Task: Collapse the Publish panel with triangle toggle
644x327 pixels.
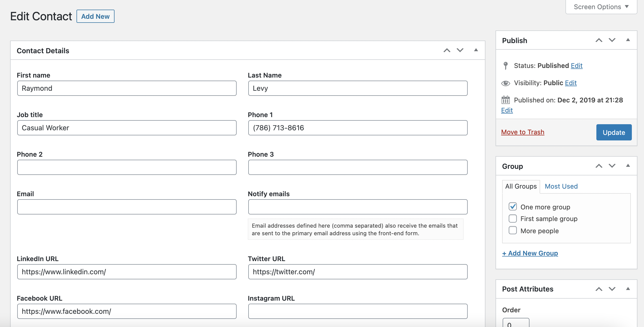Action: pyautogui.click(x=628, y=40)
